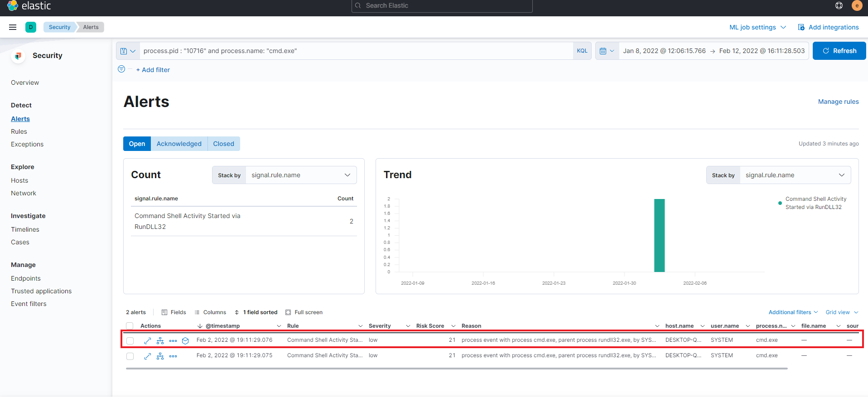Expand details of the first alert row

148,340
